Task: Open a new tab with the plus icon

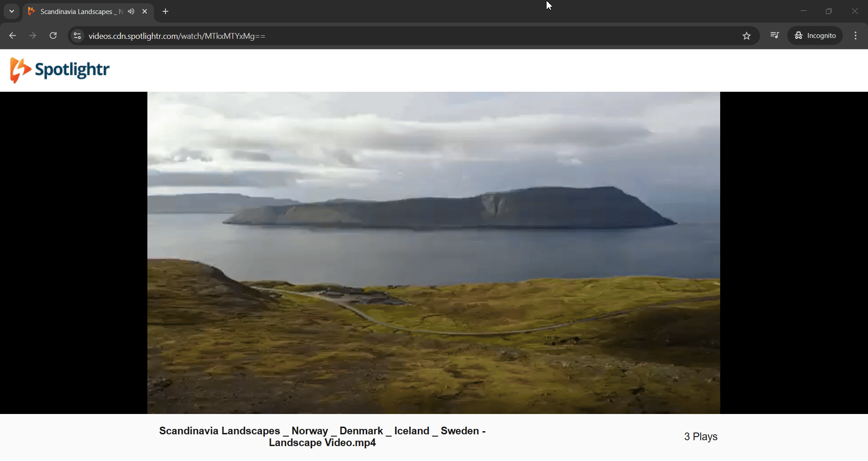Action: pyautogui.click(x=165, y=11)
